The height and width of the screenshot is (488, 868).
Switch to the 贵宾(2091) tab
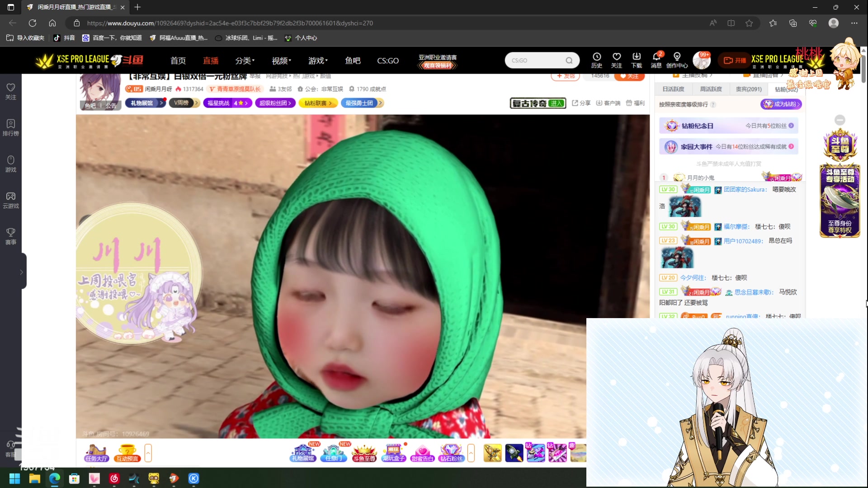(x=749, y=89)
